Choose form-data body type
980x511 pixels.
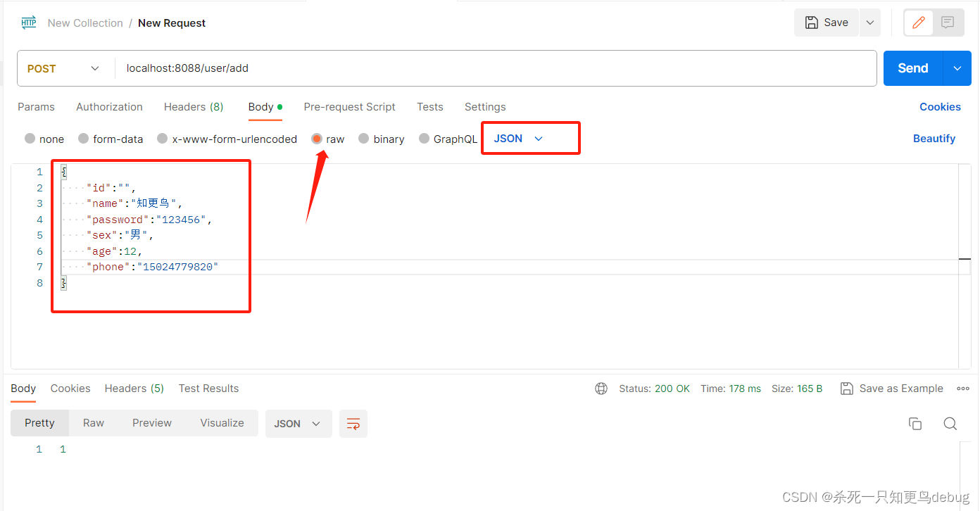point(84,139)
